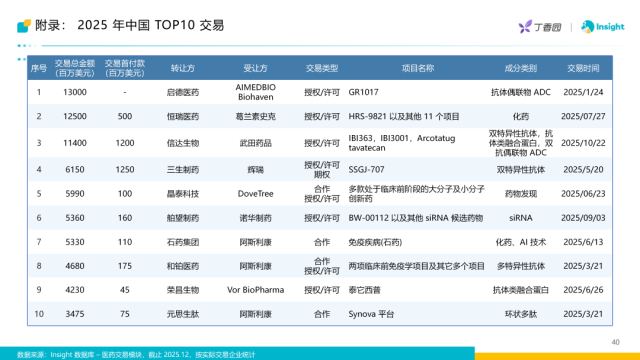The width and height of the screenshot is (640, 360).
Task: Click the transferor cell '石药集团'
Action: point(182,242)
